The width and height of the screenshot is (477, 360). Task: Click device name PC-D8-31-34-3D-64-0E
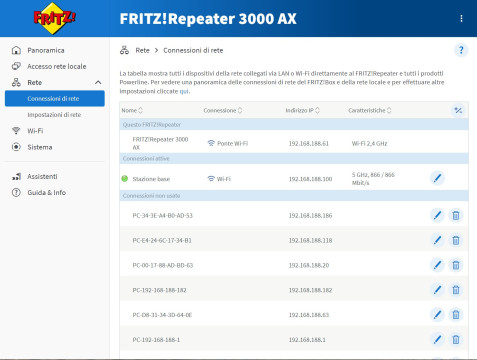tap(162, 315)
